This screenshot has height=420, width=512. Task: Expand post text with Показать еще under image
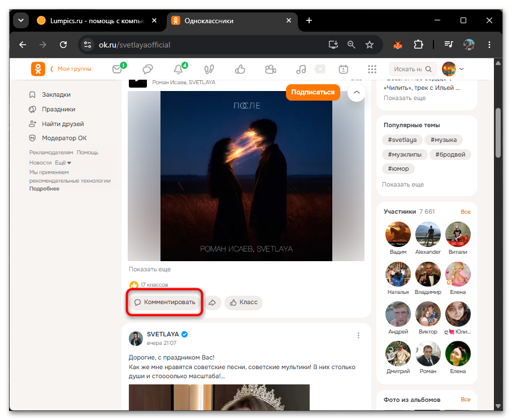pos(150,269)
